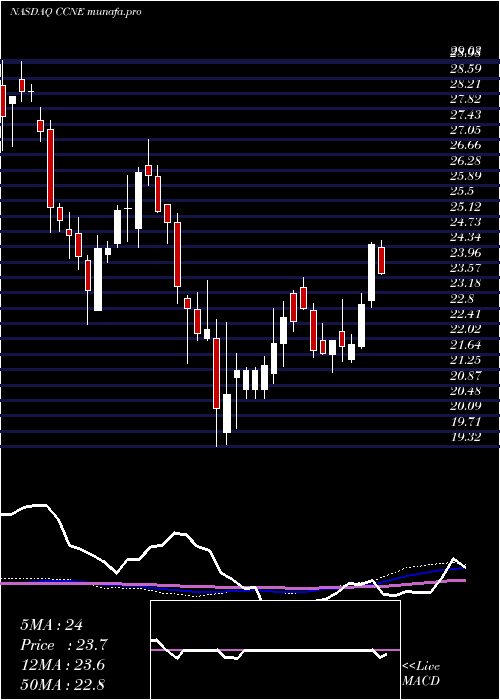
Task: Click the 20.09 price axis label
Action: (x=466, y=406)
